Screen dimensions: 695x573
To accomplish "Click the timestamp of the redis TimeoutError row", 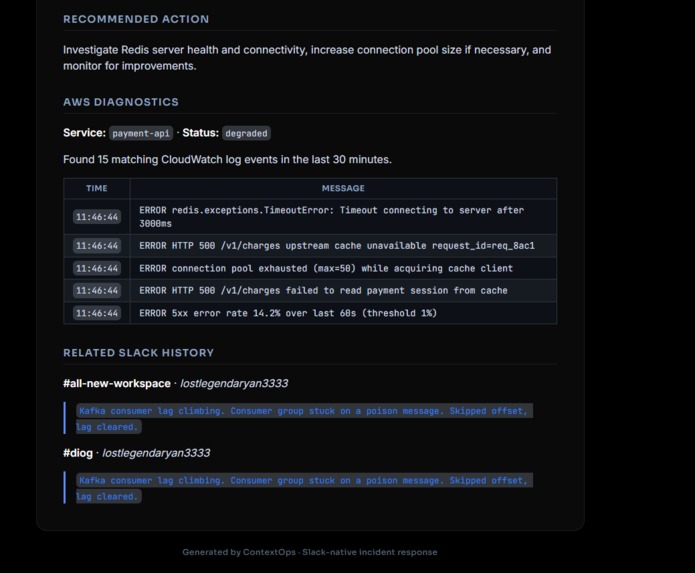I will tap(97, 217).
